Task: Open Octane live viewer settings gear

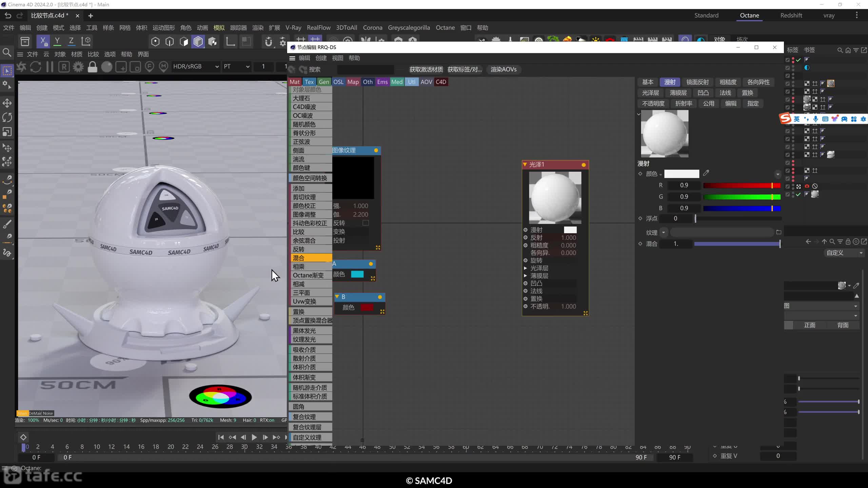Action: [x=78, y=67]
